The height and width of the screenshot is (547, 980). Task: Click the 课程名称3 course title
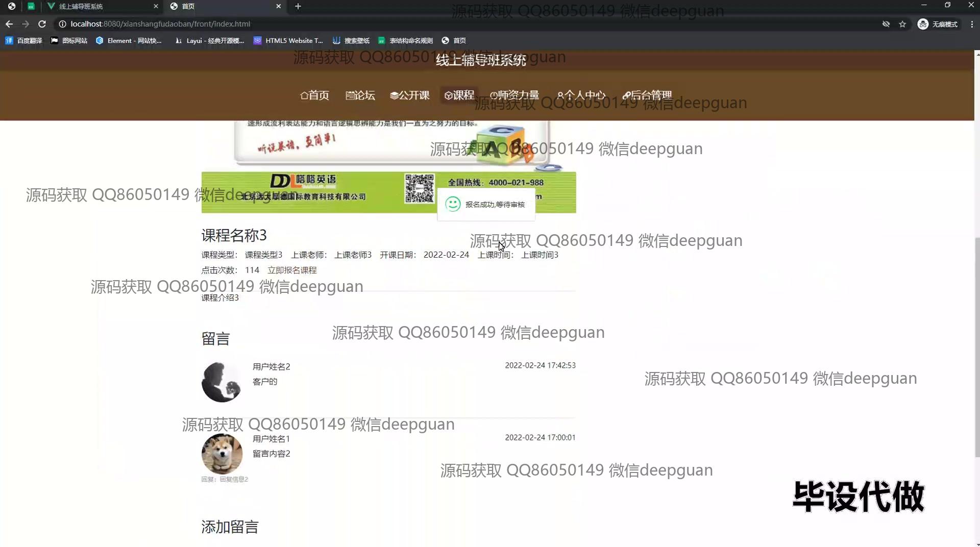click(x=234, y=235)
